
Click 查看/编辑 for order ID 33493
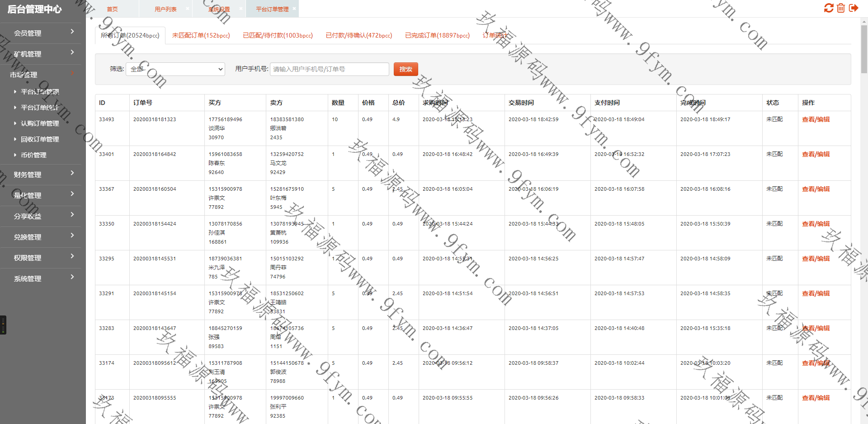815,119
